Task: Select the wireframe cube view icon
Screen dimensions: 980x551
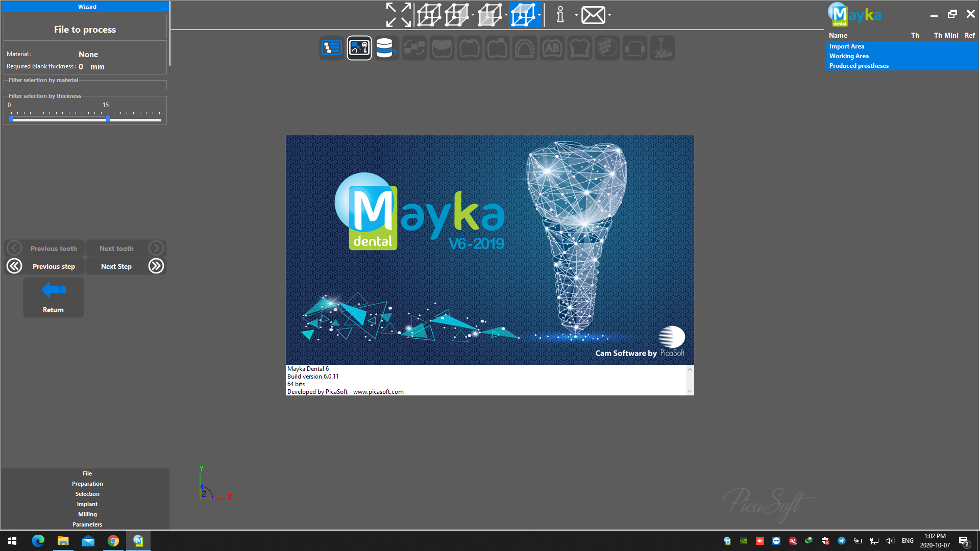Action: 429,15
